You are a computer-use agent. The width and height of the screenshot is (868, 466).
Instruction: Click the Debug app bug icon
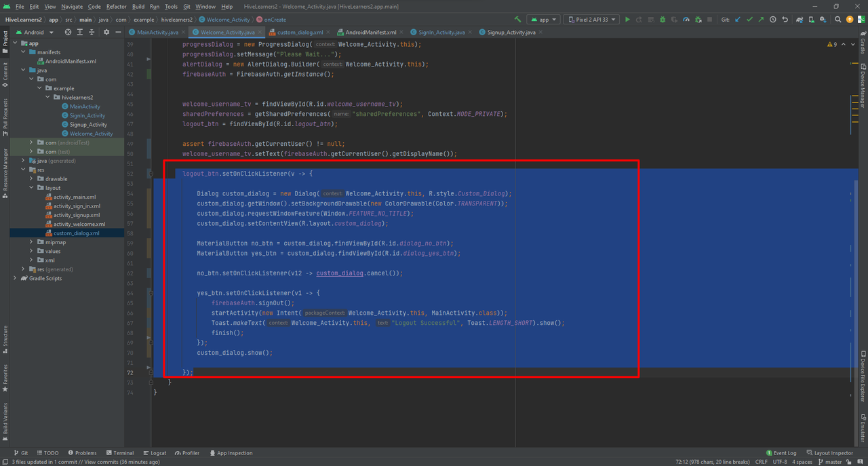click(x=663, y=20)
